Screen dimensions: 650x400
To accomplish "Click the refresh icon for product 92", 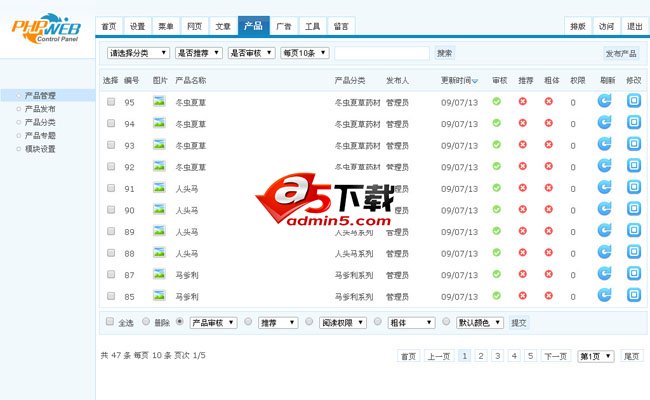I will coord(604,165).
